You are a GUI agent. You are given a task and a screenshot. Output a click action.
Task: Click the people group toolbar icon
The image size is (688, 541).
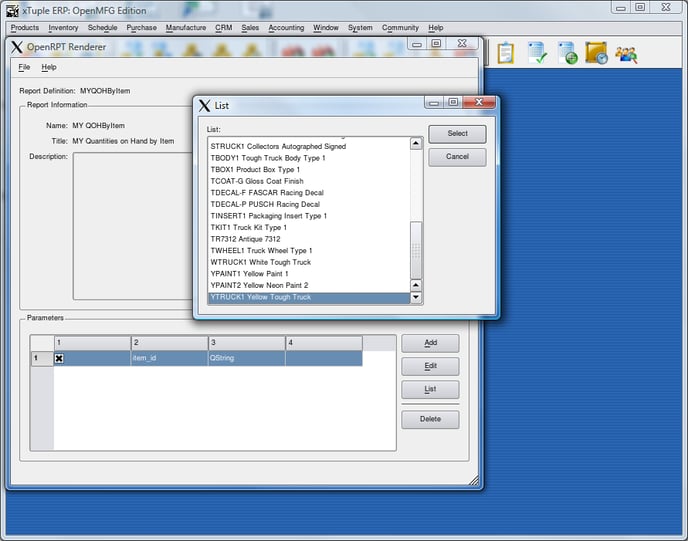click(x=627, y=54)
